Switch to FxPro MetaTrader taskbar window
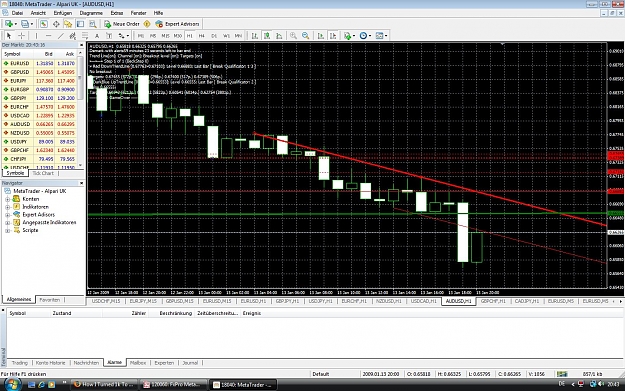The width and height of the screenshot is (625, 391). 174,385
